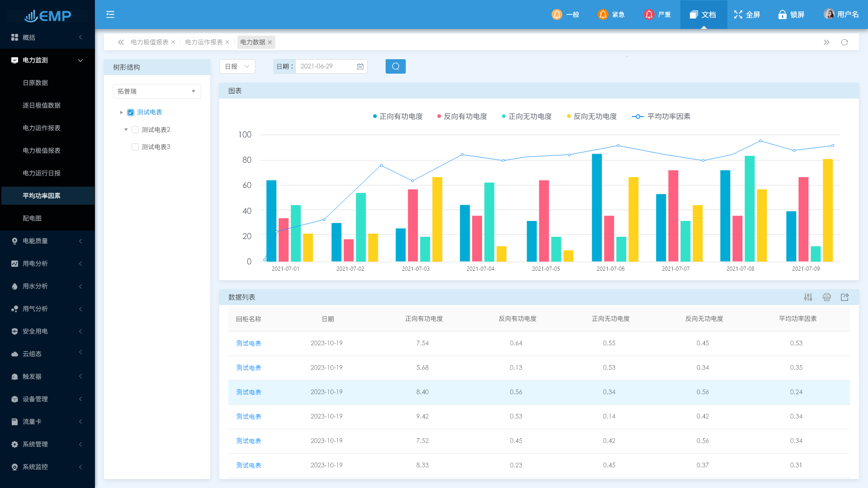Open the 日报 report type dropdown

[237, 66]
